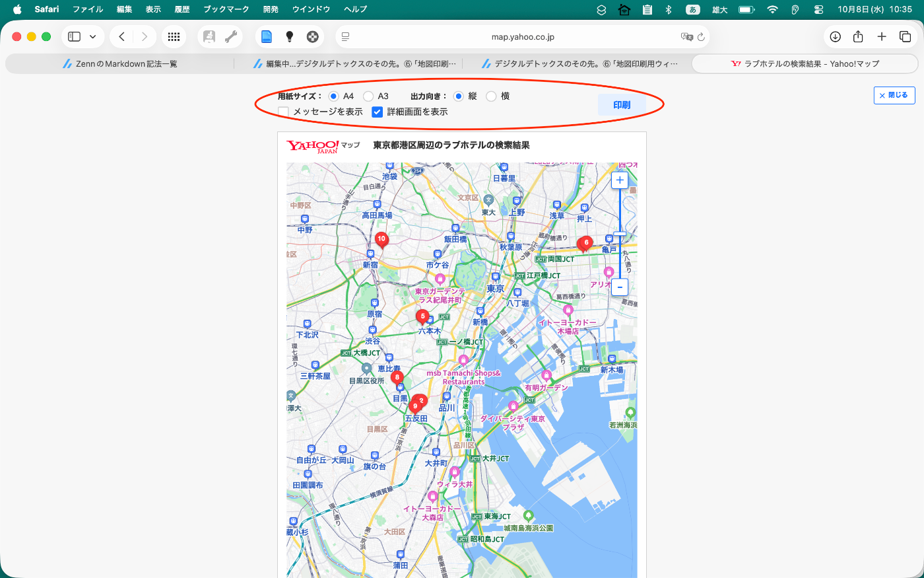
Task: Open the ウインドウ menu
Action: pyautogui.click(x=311, y=9)
